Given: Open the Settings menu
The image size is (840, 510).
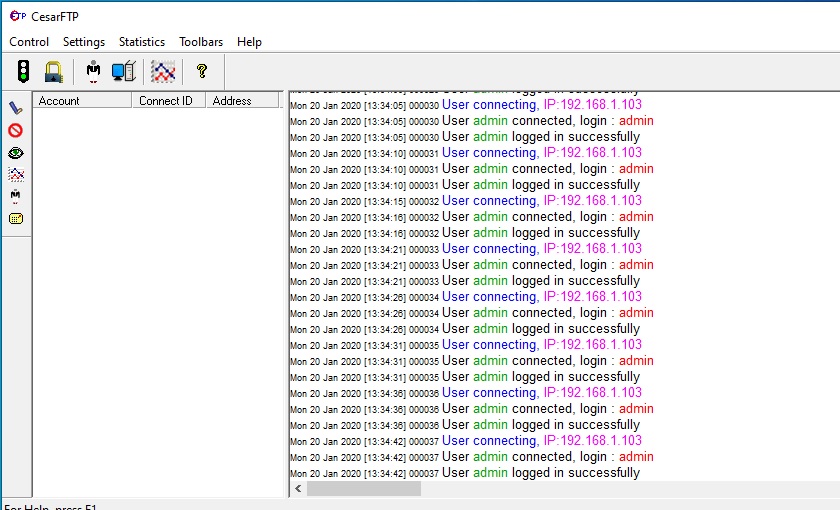Looking at the screenshot, I should point(84,42).
